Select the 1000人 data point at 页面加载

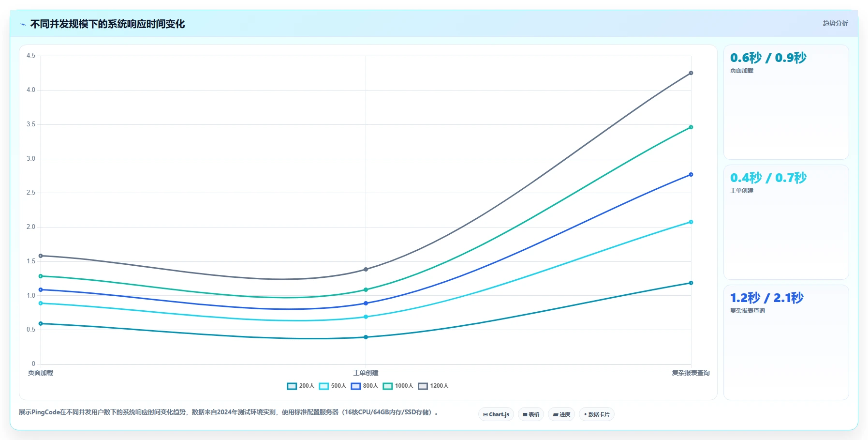pyautogui.click(x=41, y=276)
